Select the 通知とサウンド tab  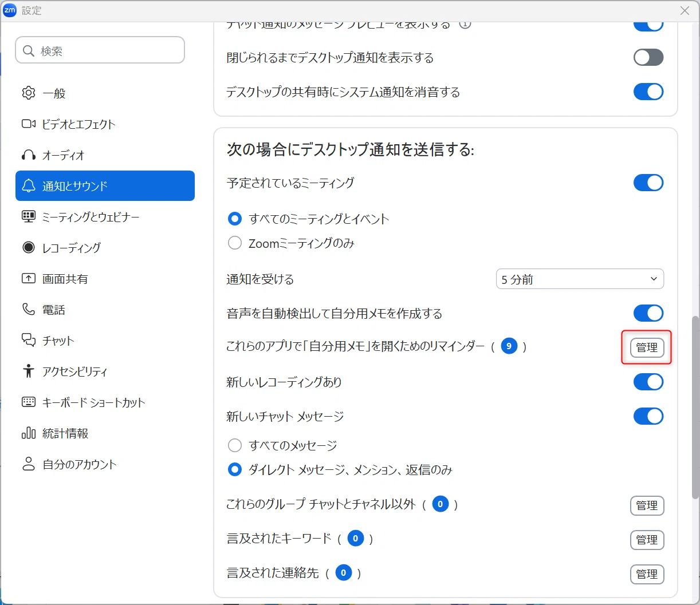pos(105,186)
